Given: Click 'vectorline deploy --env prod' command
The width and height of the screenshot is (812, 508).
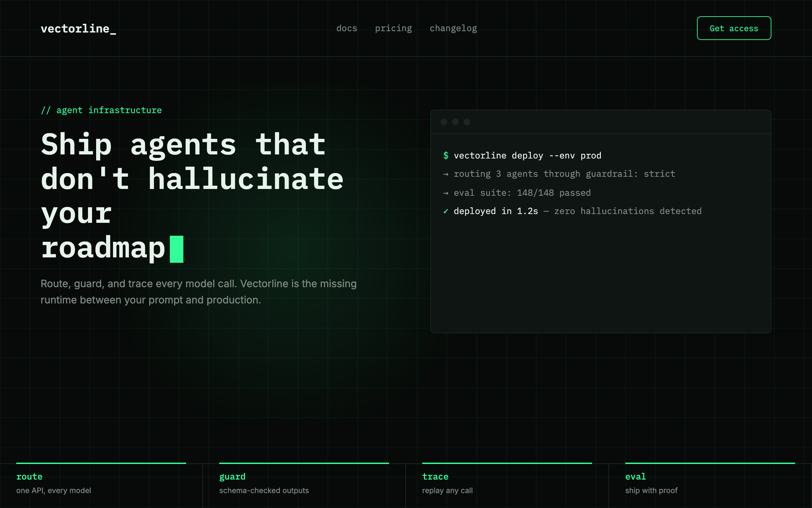Looking at the screenshot, I should coord(527,155).
